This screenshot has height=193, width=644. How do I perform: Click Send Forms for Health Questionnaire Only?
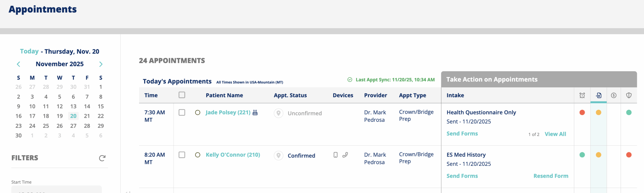(462, 134)
